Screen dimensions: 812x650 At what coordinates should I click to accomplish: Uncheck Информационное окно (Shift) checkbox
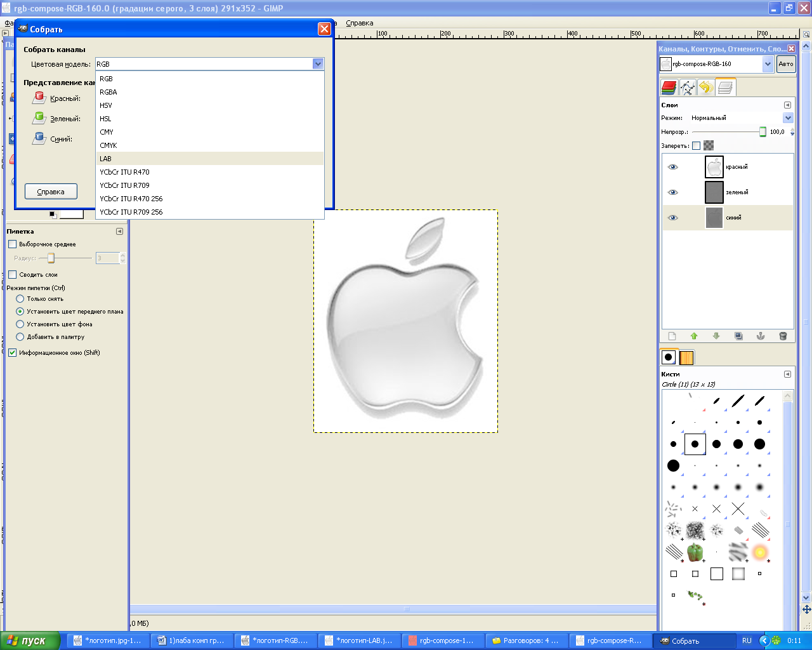[12, 353]
